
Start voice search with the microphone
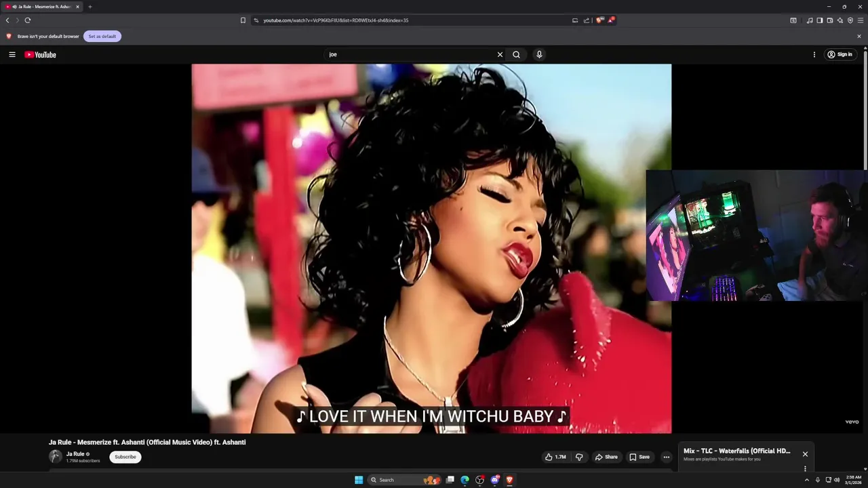point(539,54)
